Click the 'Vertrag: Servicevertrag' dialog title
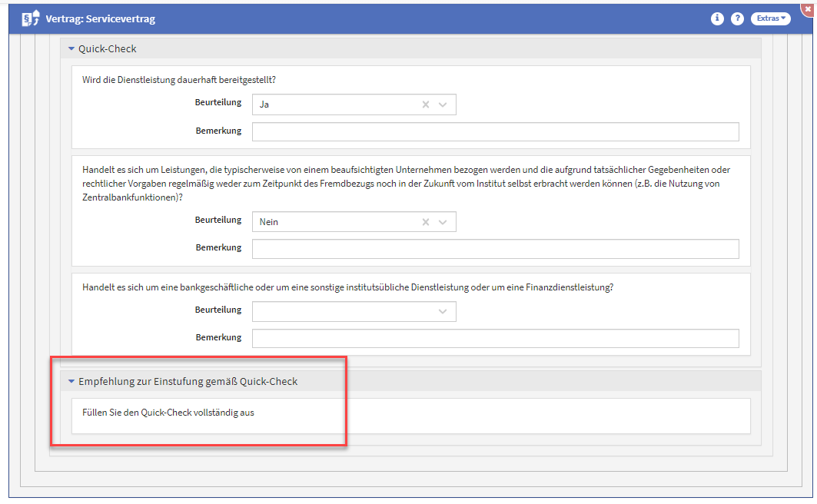Image resolution: width=817 pixels, height=504 pixels. (100, 18)
